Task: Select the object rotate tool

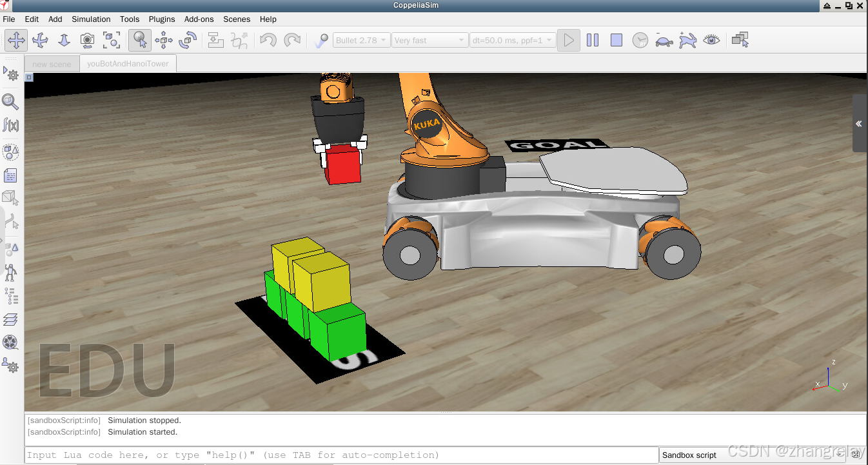Action: point(188,40)
